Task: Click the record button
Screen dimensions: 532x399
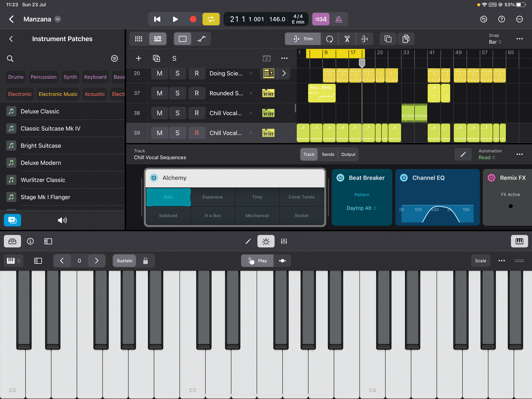Action: [193, 19]
